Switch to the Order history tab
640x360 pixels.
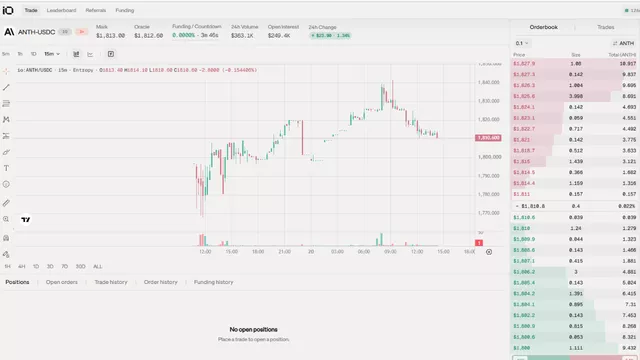point(160,282)
